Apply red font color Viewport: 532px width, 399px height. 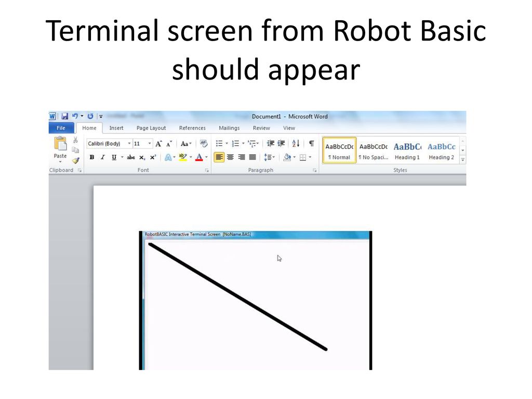pos(199,157)
